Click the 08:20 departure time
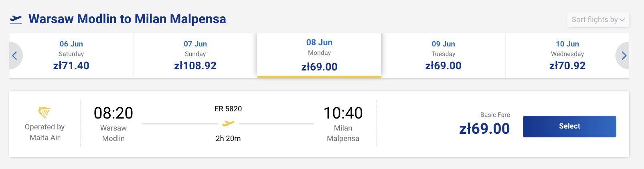644x169 pixels. pyautogui.click(x=113, y=113)
